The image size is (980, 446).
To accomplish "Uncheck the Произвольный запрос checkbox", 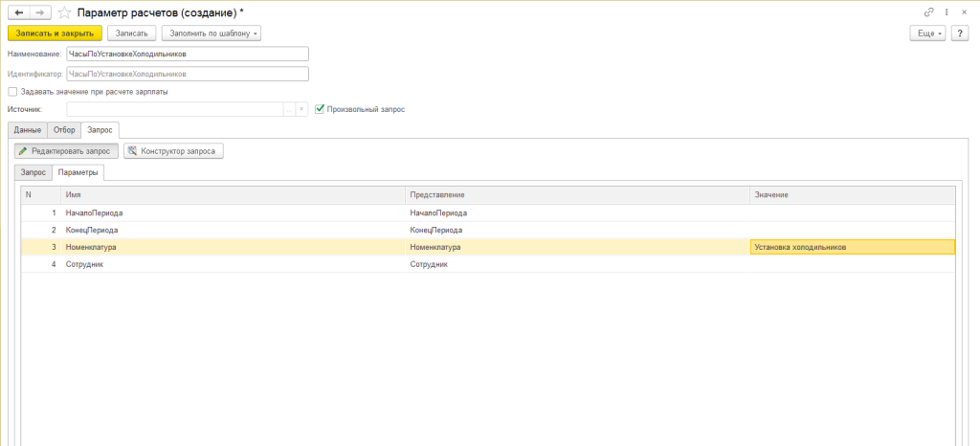I will tap(320, 109).
